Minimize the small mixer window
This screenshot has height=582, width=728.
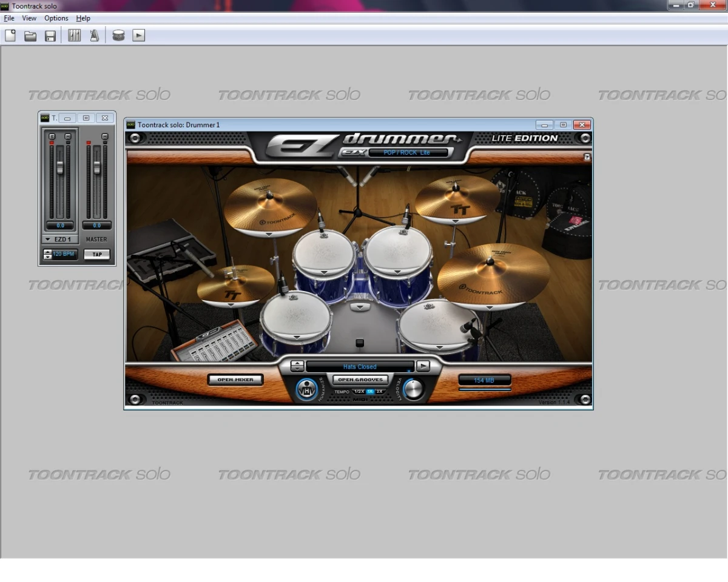(x=67, y=118)
